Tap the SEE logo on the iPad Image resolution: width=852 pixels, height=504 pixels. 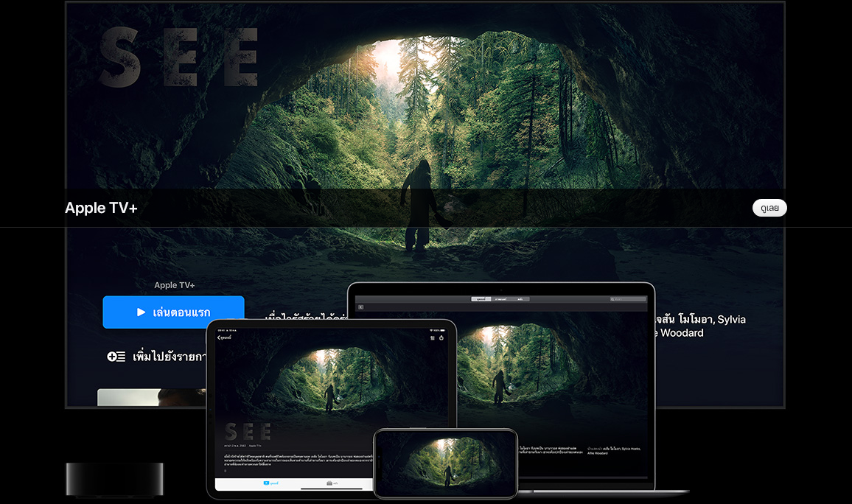[248, 432]
